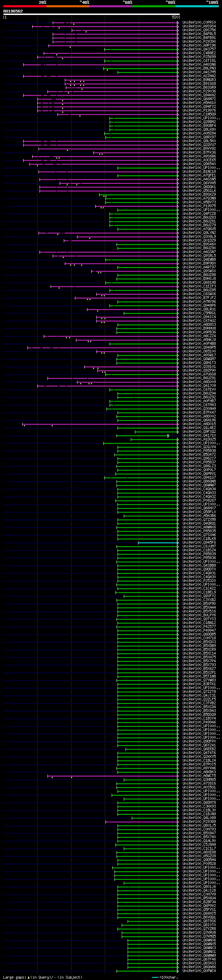Select the UniRef100_Q66N72 label
This screenshot has height=980, width=222.
(199, 99)
